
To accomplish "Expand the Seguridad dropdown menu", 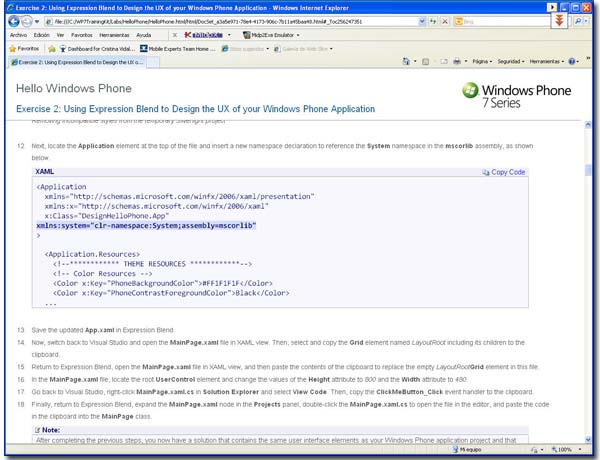I will pyautogui.click(x=510, y=61).
